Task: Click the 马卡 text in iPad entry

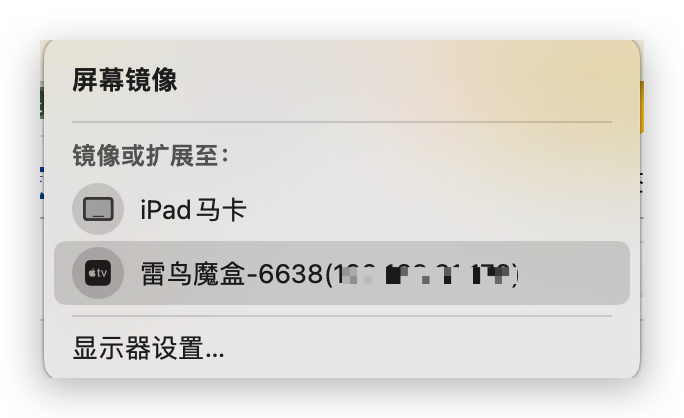Action: point(221,209)
